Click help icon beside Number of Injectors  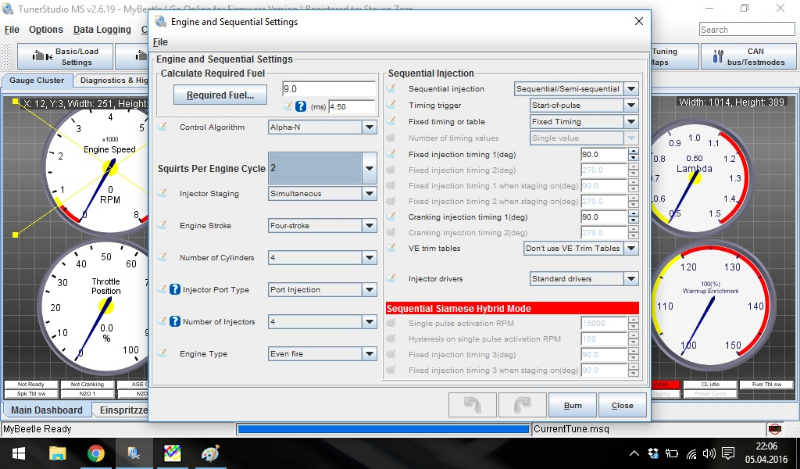(174, 322)
